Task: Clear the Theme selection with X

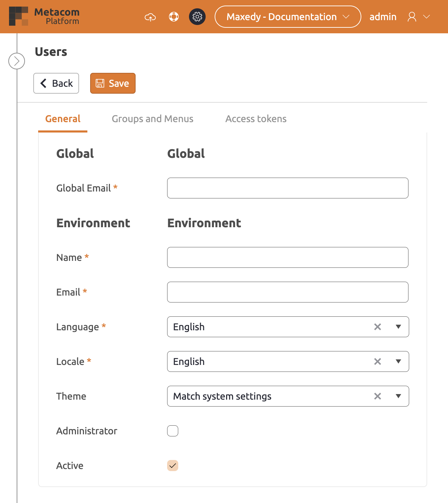Action: (x=378, y=396)
